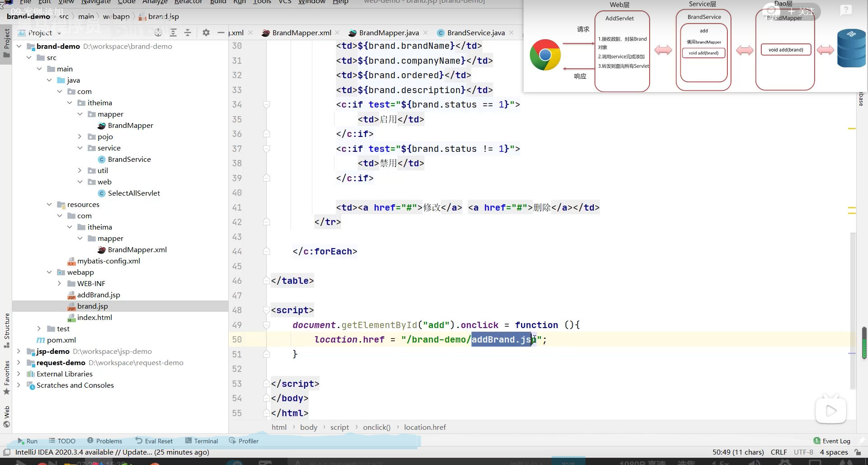The image size is (868, 465).
Task: Toggle fold marker at line 55 html end
Action: (267, 413)
